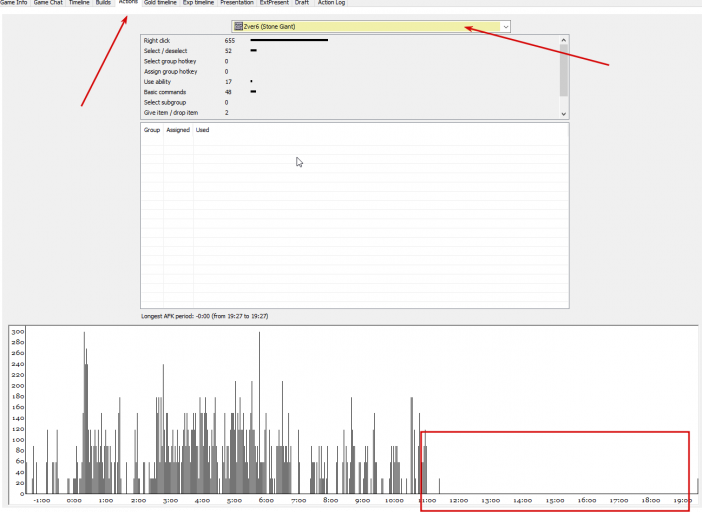This screenshot has width=702, height=512.
Task: Open the ExtPresent tab
Action: [x=274, y=3]
